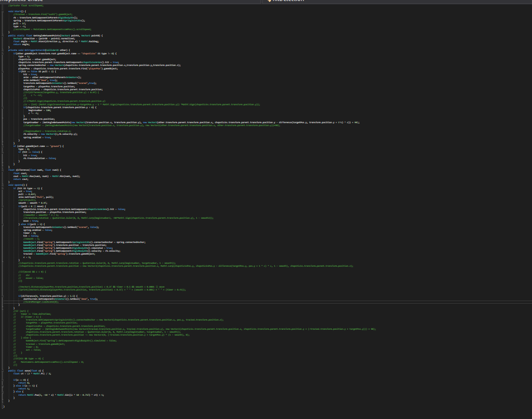Image resolution: width=532 pixels, height=419 pixels.
Task: Click the SetBool("scared",true) line
Action: point(60,83)
